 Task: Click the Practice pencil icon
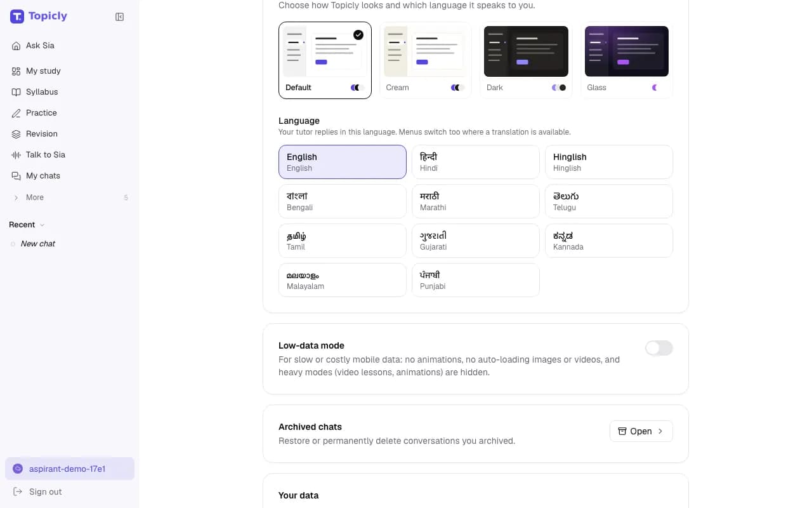16,113
